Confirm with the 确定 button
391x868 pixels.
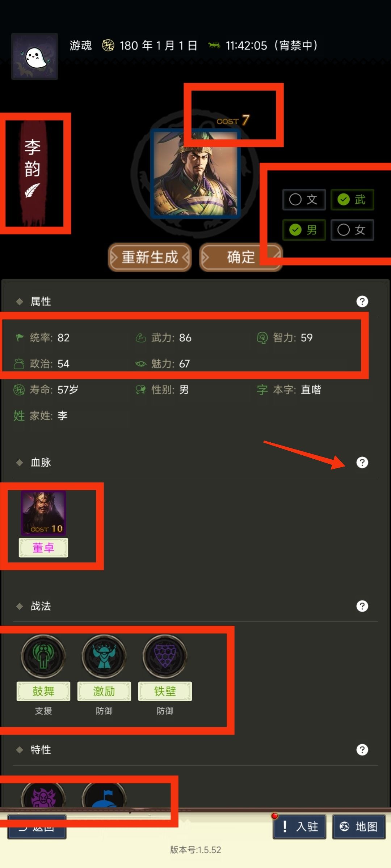tap(241, 257)
